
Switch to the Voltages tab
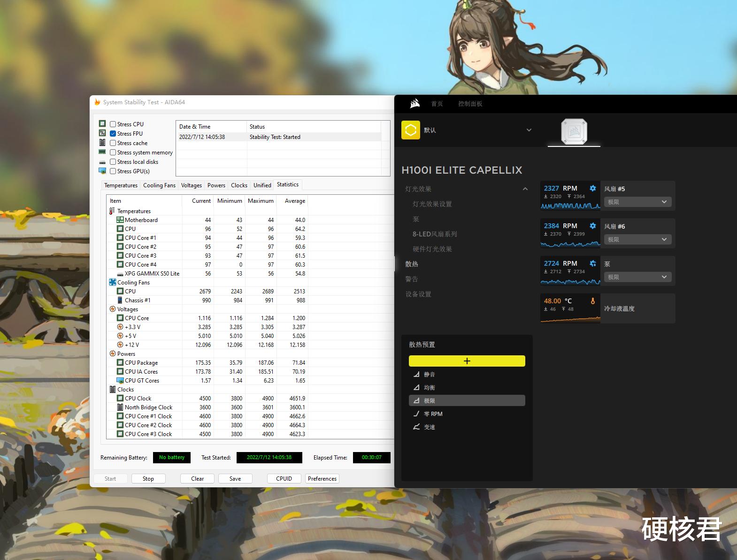pos(192,185)
